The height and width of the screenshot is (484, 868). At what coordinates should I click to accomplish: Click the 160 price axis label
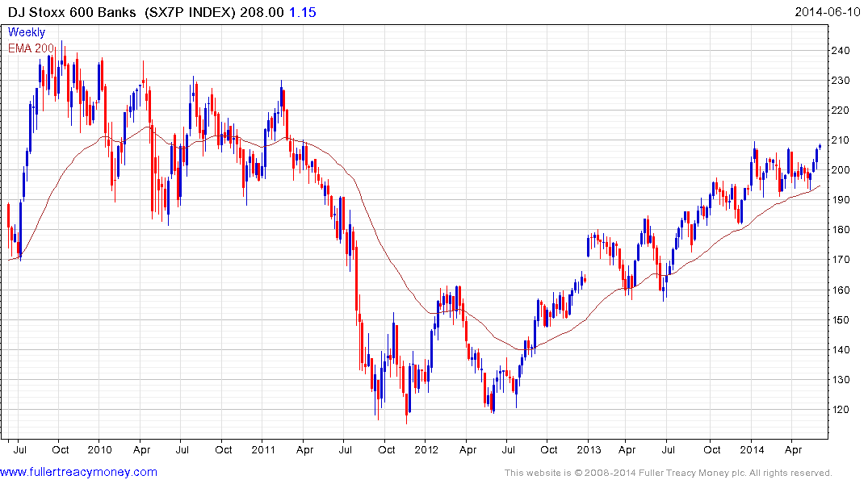(841, 290)
